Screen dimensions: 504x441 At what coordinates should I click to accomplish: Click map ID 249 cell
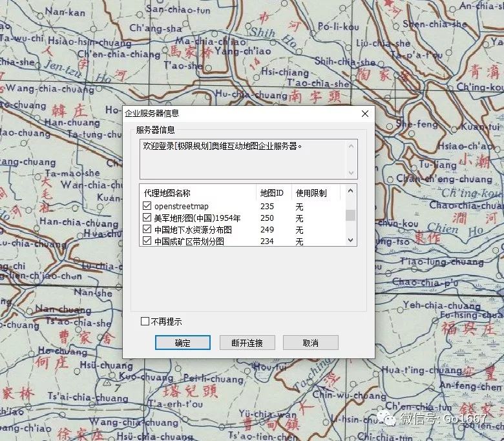(267, 229)
